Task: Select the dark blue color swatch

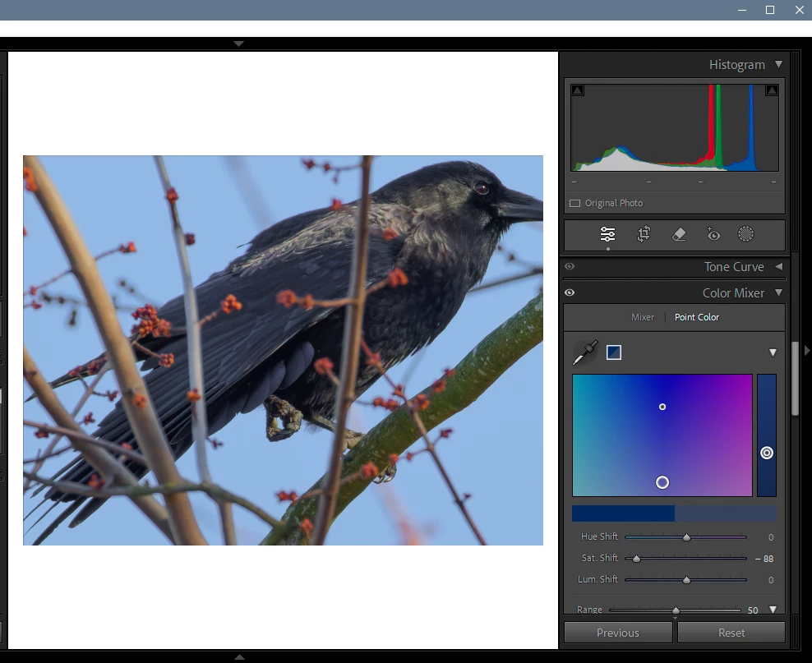Action: pos(614,352)
